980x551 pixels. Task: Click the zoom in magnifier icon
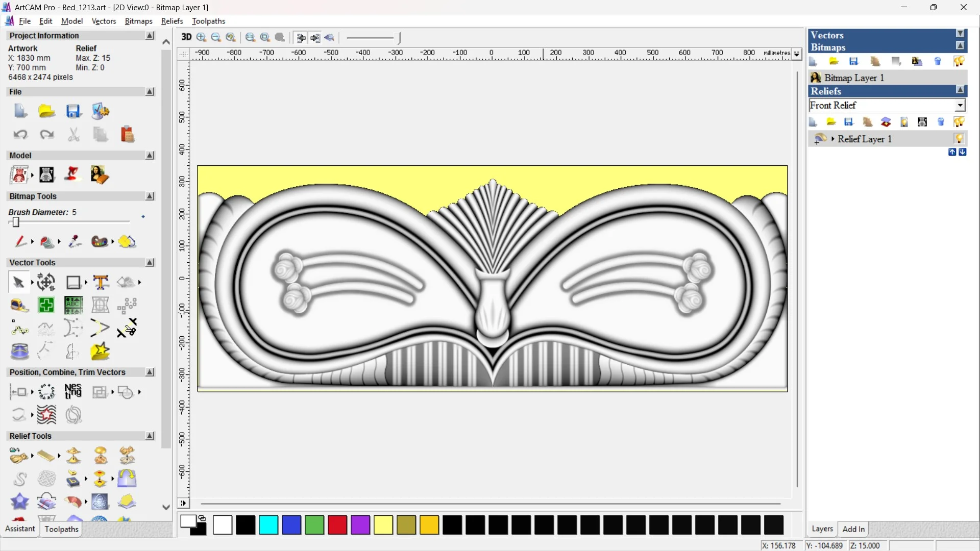point(201,37)
